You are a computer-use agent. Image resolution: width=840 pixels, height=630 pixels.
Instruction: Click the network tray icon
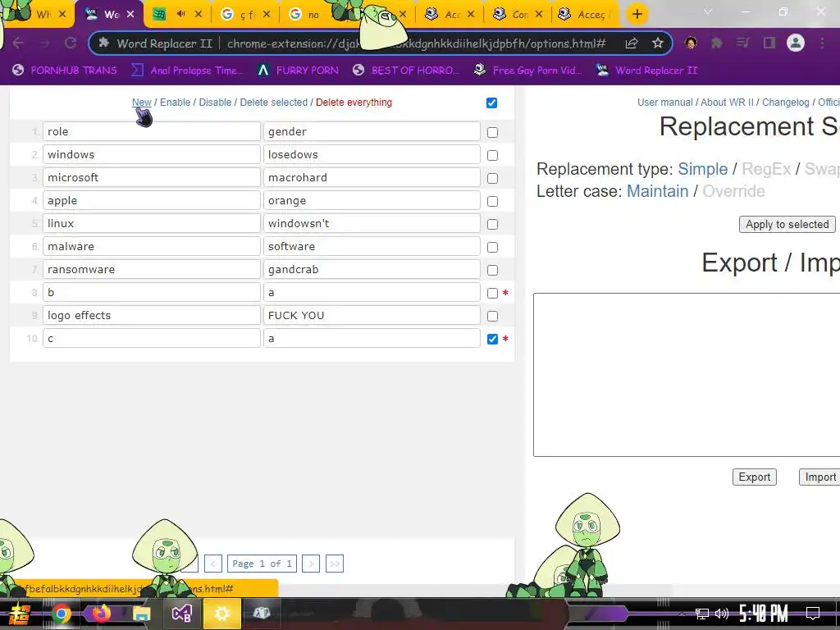[x=702, y=614]
